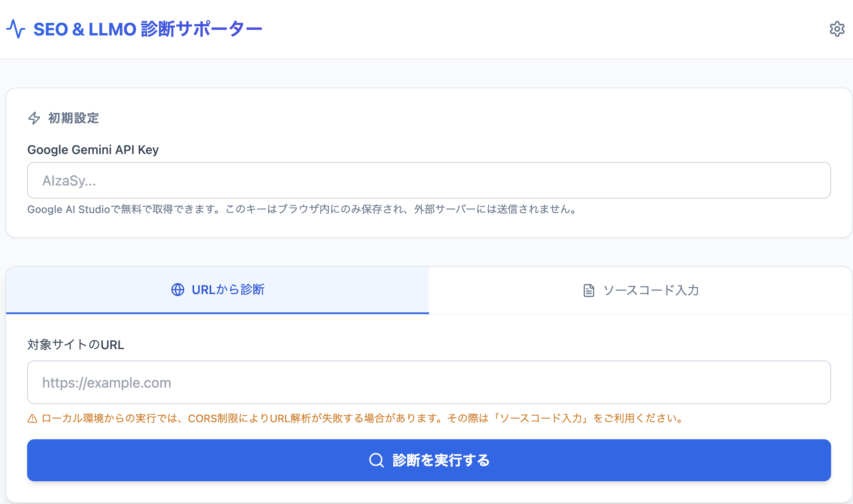The height and width of the screenshot is (504, 853).
Task: Click the Google AI Studio helper text
Action: [x=302, y=210]
